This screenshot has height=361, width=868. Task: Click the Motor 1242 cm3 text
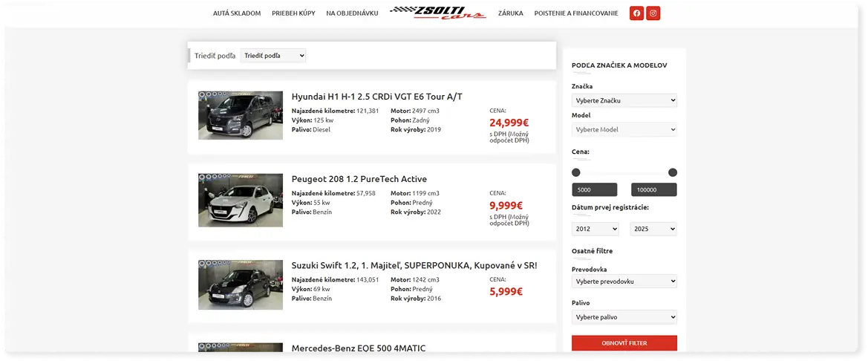(415, 279)
